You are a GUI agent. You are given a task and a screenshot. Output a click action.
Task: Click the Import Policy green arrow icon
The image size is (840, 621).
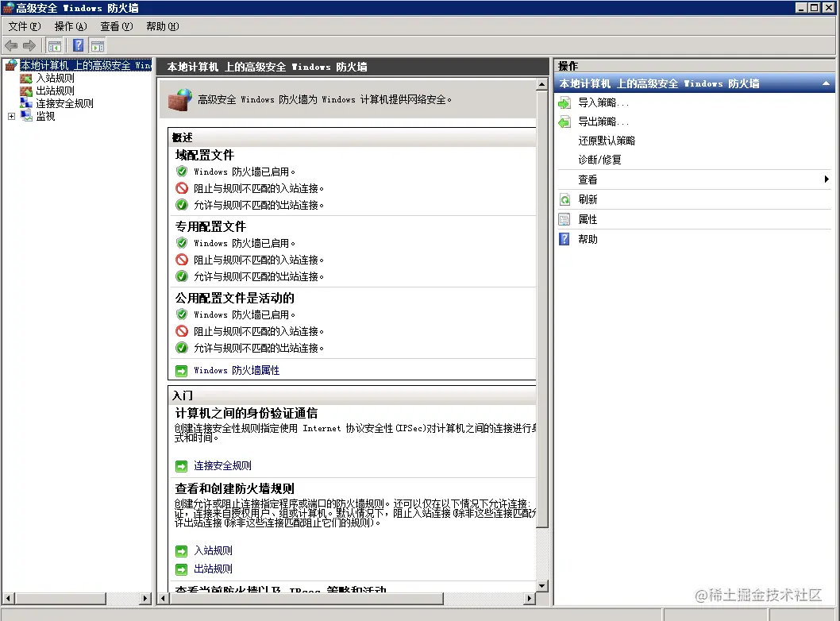pos(564,103)
